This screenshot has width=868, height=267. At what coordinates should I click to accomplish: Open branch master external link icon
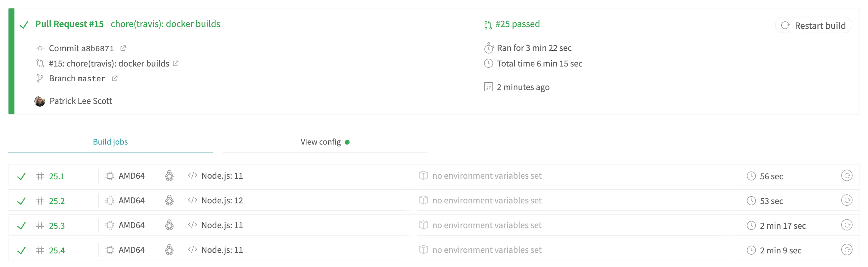[115, 78]
